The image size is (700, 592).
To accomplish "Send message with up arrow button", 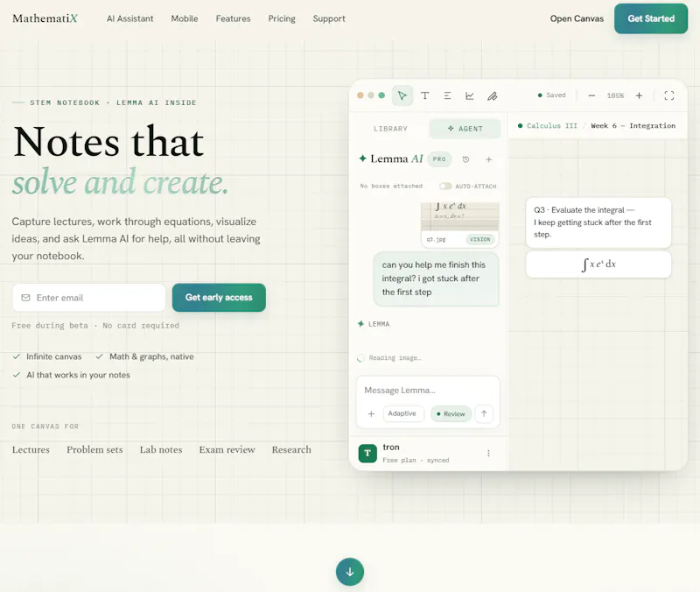I will 484,413.
